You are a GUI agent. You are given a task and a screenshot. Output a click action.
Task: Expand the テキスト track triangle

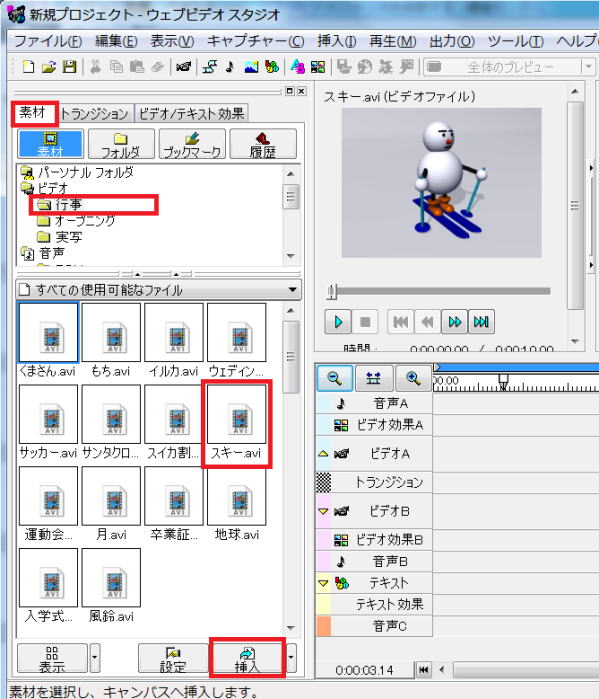324,583
